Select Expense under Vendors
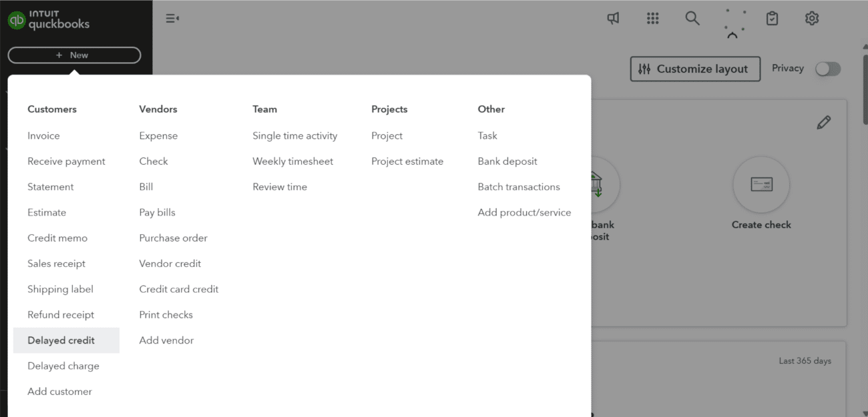This screenshot has height=417, width=868. (158, 135)
